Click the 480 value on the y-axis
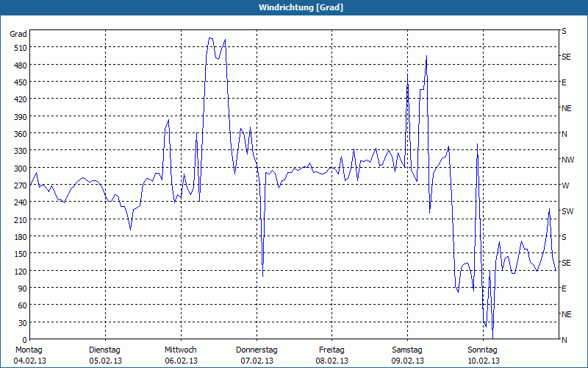 click(x=20, y=66)
